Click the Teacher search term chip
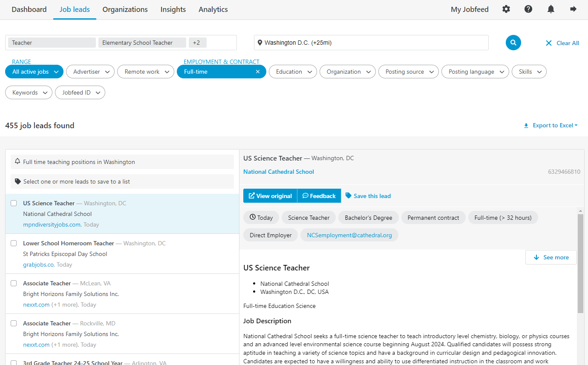This screenshot has width=588, height=365. pyautogui.click(x=52, y=43)
